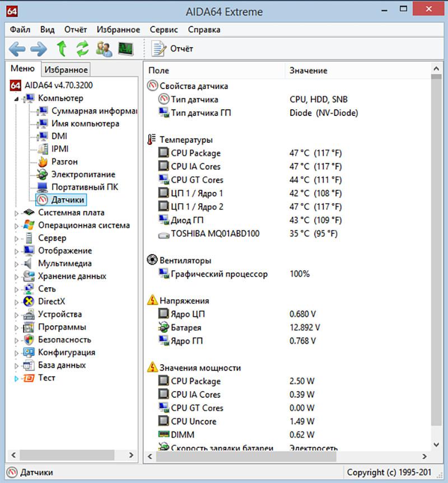Screen dimensions: 448x483
Task: Expand the Отображение branch
Action: [x=17, y=251]
